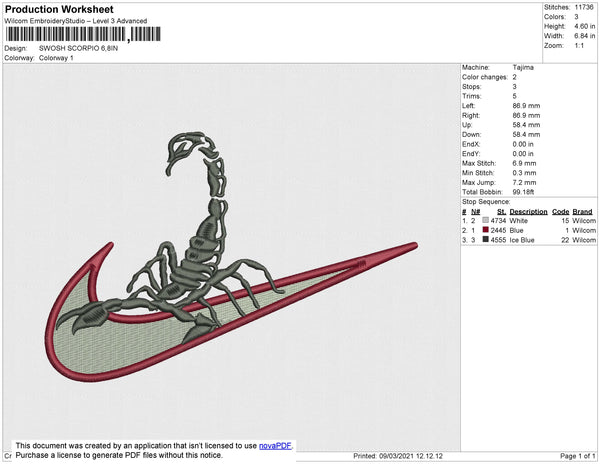The height and width of the screenshot is (464, 600).
Task: Select the scorpion swoosh embroidery preview
Action: pyautogui.click(x=232, y=256)
